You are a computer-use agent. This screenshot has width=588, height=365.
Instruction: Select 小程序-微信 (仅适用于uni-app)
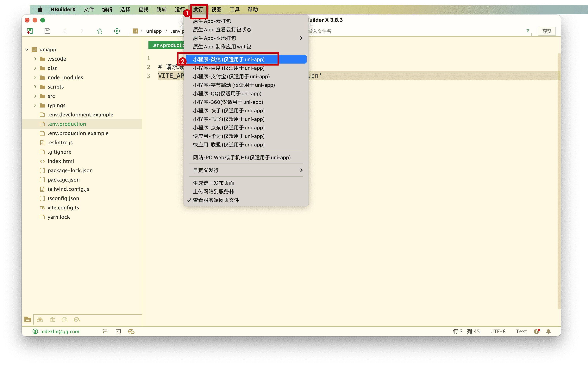click(246, 59)
